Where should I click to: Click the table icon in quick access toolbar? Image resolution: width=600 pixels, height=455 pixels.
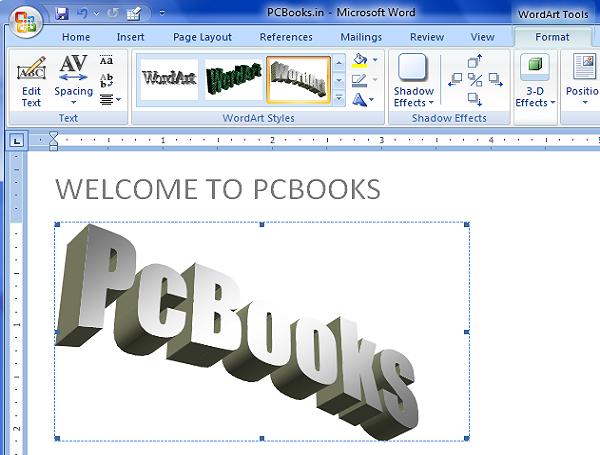point(134,14)
